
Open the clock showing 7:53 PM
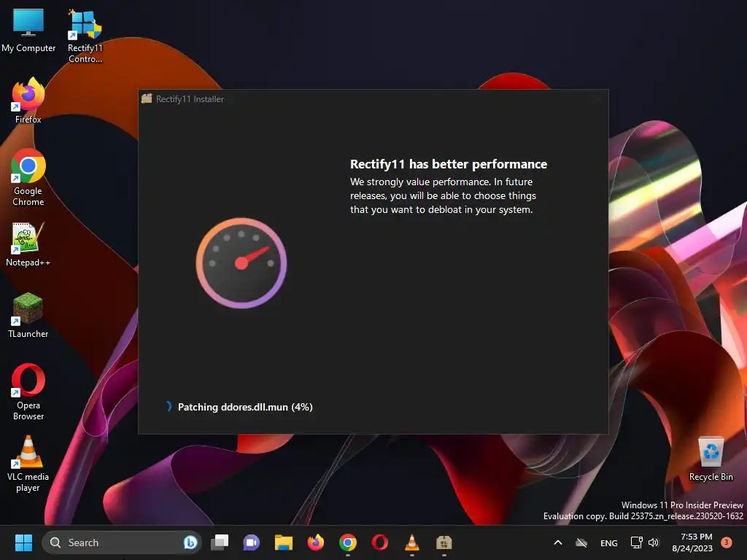point(692,542)
